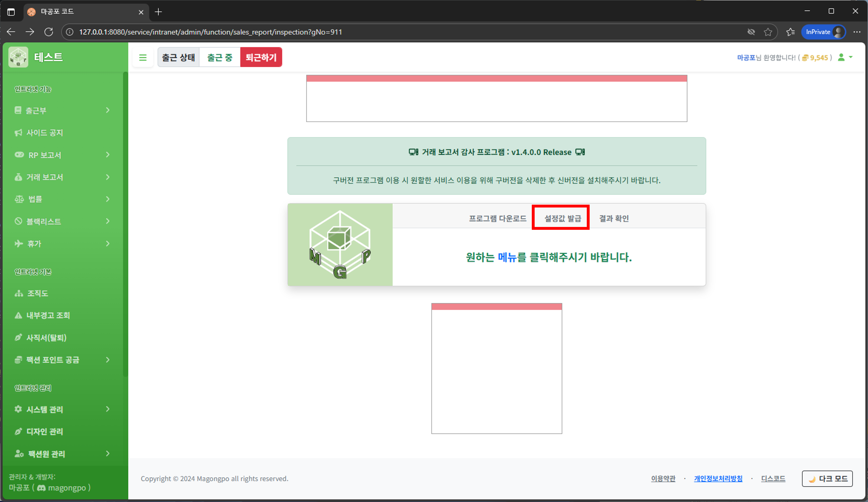Click the coins icon for 팩션 포인트 공급
868x502 pixels.
(x=19, y=360)
